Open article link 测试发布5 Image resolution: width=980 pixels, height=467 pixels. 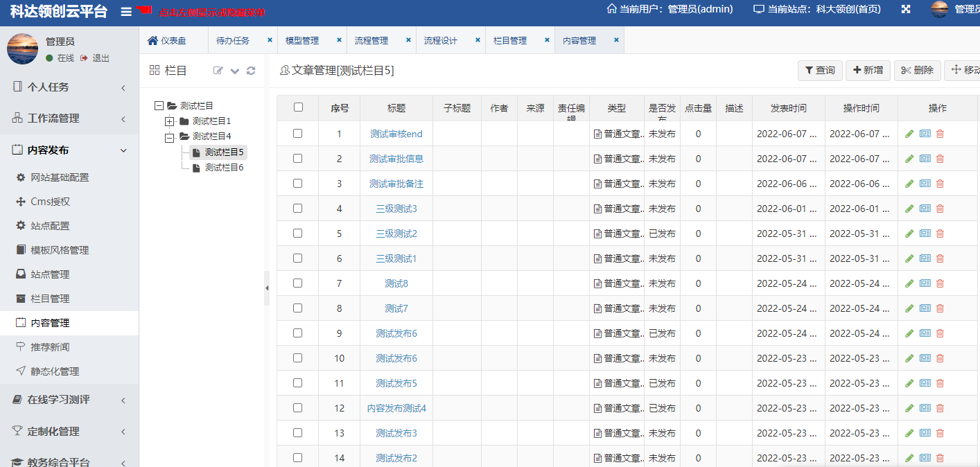coord(396,383)
